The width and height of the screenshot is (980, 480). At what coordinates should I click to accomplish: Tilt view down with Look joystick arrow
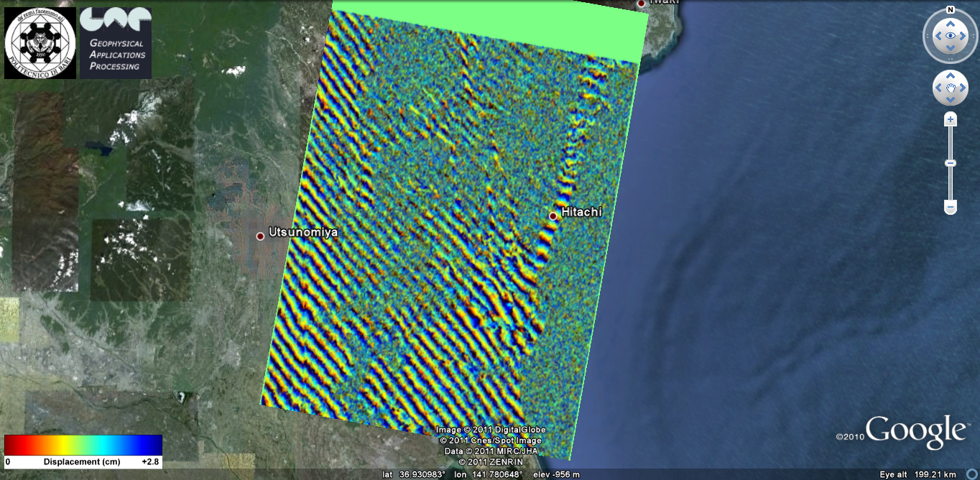tap(950, 49)
